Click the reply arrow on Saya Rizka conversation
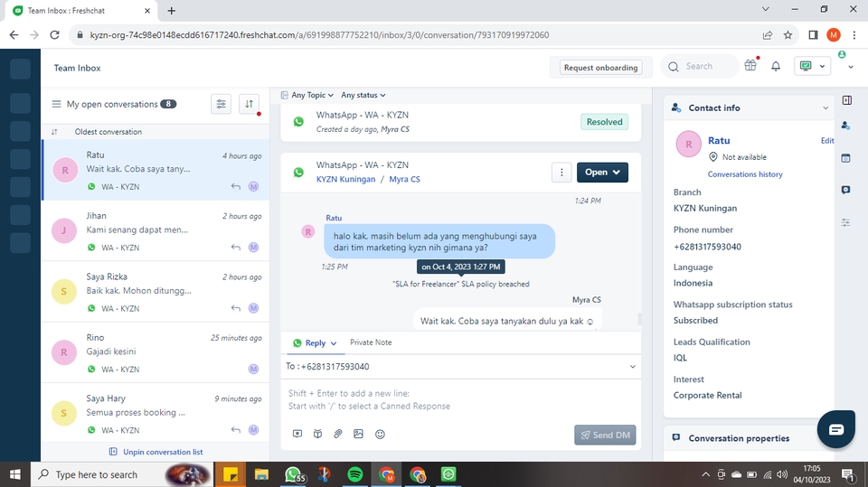 tap(236, 308)
